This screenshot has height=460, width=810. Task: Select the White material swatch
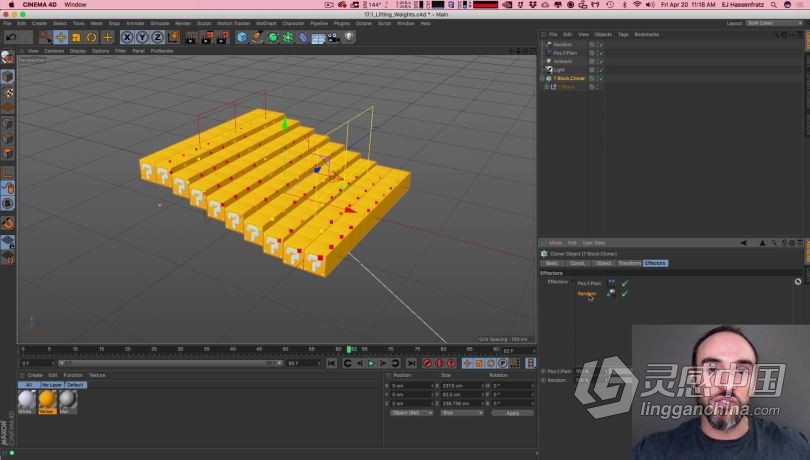point(27,400)
